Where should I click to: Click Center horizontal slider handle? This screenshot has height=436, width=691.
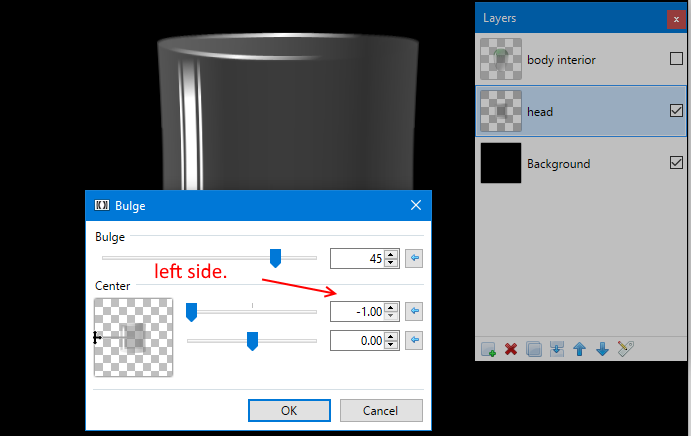tap(191, 312)
